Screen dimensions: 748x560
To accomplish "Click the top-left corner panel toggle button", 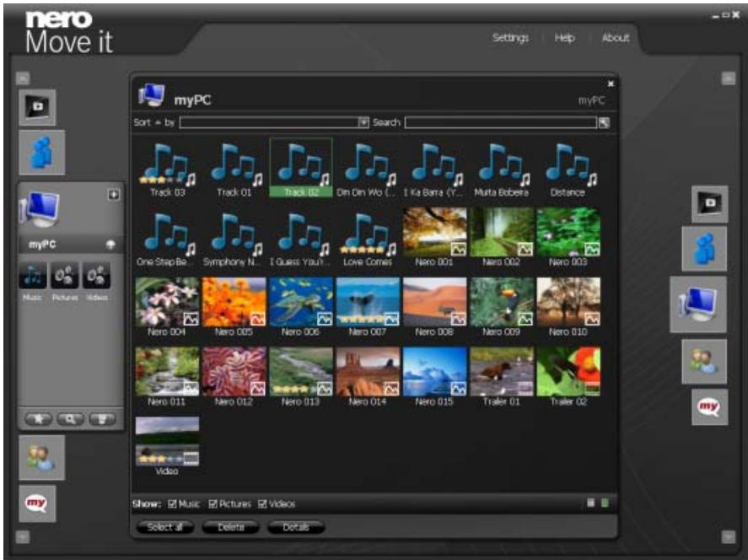I will 23,78.
